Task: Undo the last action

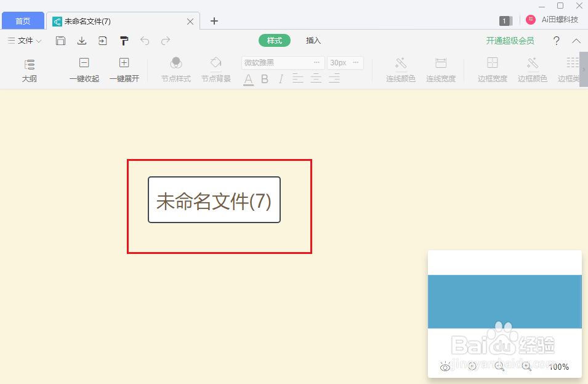Action: pos(145,41)
